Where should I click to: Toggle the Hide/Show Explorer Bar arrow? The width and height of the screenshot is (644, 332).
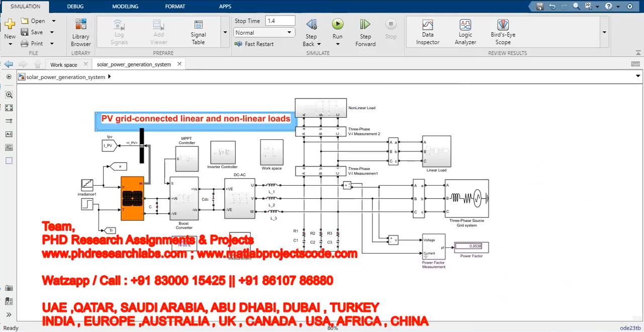point(9,77)
